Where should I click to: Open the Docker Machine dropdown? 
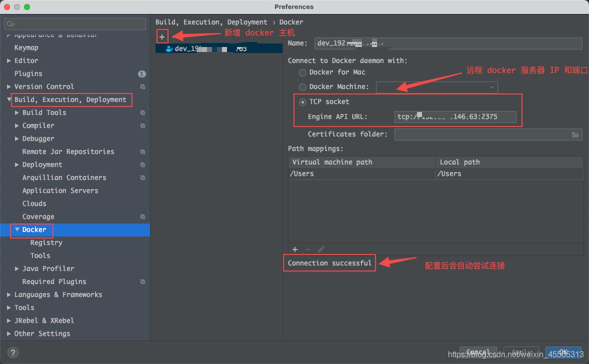pos(436,87)
